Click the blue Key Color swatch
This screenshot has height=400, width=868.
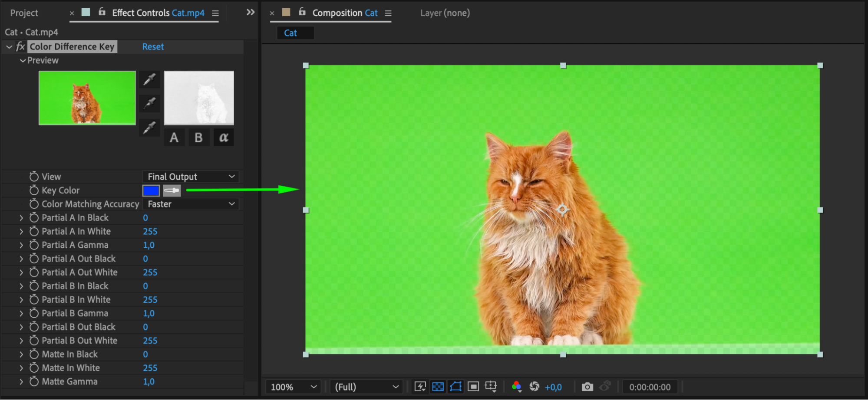point(151,190)
